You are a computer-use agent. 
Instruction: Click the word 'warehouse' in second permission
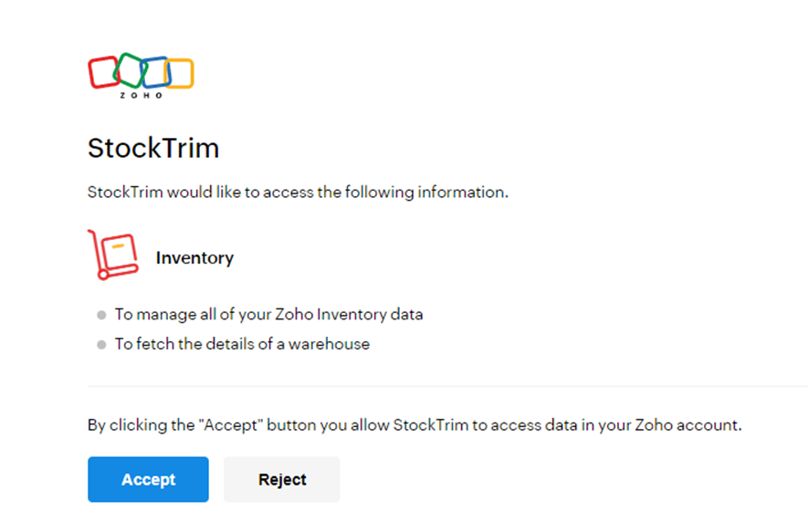(330, 345)
